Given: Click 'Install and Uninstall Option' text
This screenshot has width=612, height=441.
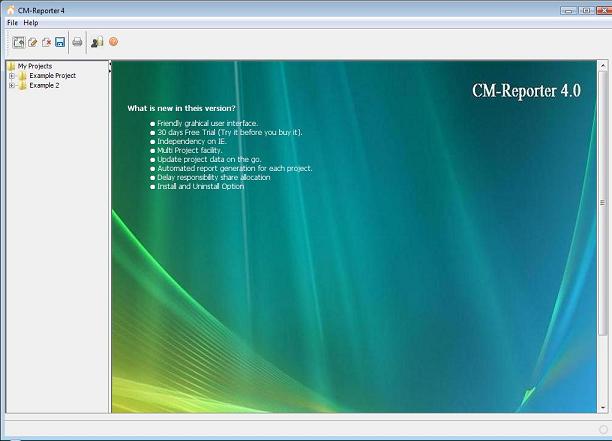Looking at the screenshot, I should pyautogui.click(x=201, y=186).
